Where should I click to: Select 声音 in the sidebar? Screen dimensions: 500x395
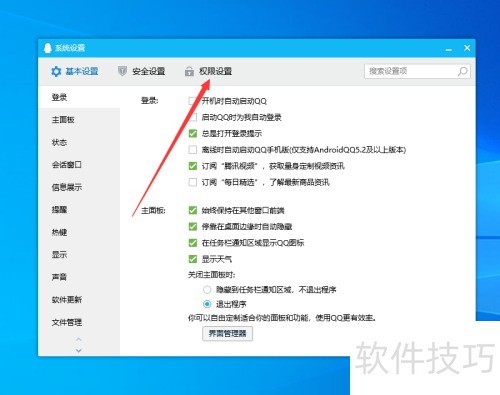[79, 277]
